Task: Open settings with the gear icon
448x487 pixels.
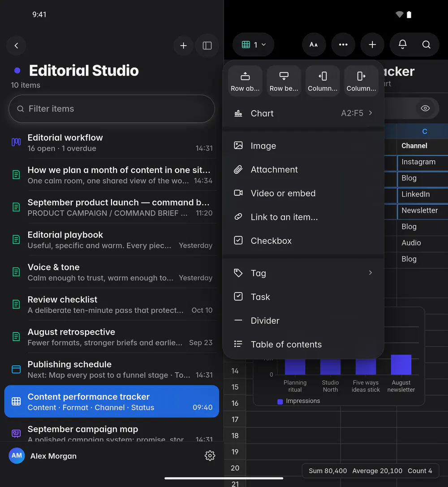Action: coord(210,456)
